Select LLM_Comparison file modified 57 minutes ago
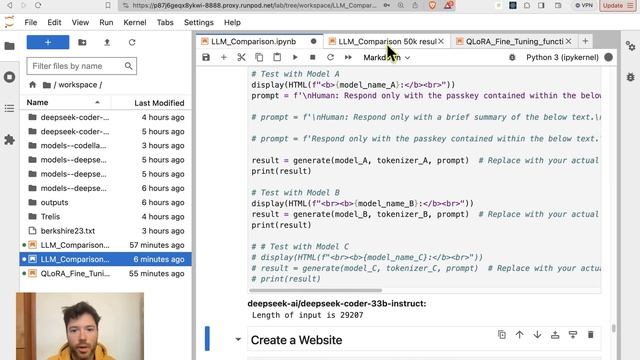Screen dimensions: 640x360 (x=106, y=245)
